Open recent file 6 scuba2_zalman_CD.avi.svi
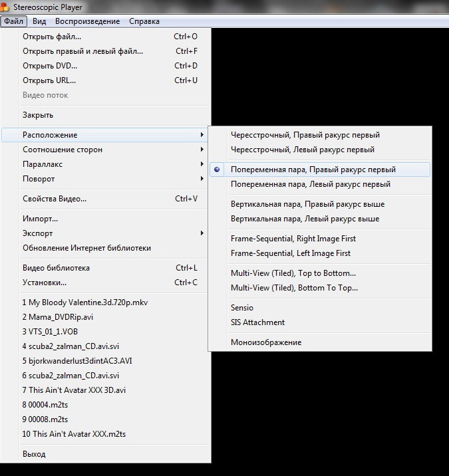 tap(106, 376)
